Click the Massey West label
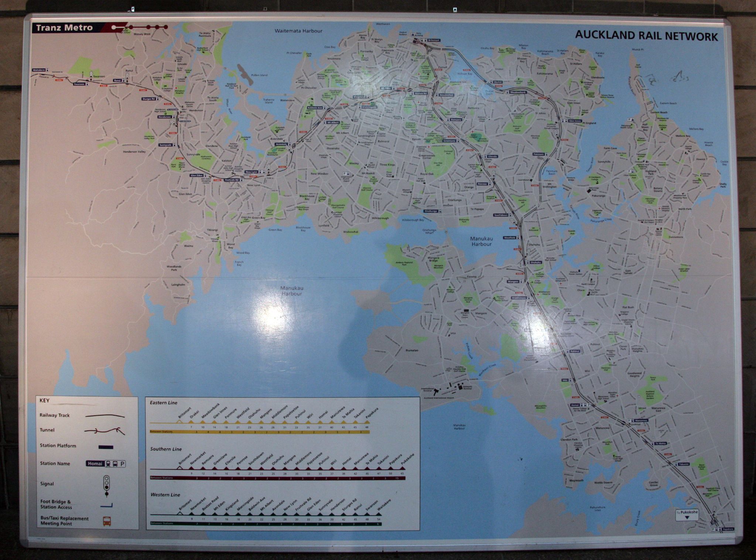 point(142,34)
